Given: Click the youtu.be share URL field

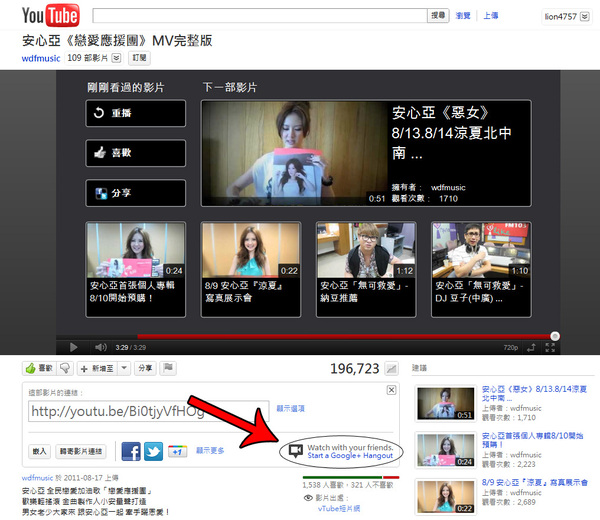Looking at the screenshot, I should pos(149,411).
